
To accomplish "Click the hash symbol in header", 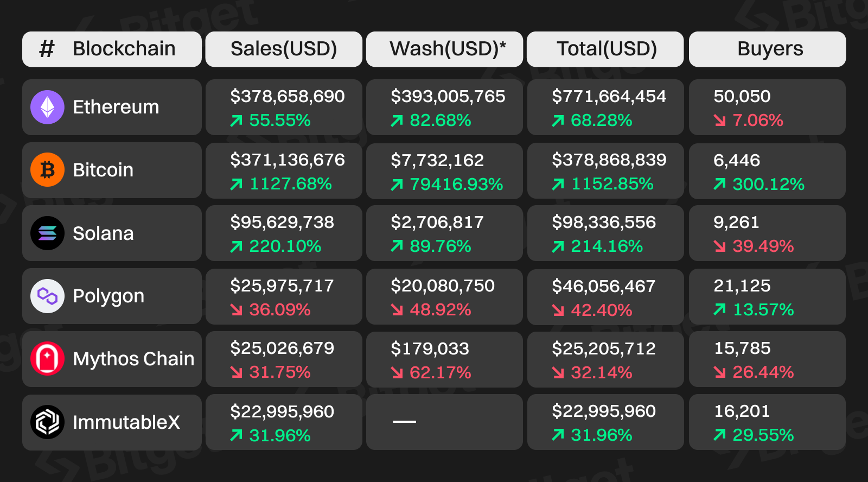I will pos(47,49).
